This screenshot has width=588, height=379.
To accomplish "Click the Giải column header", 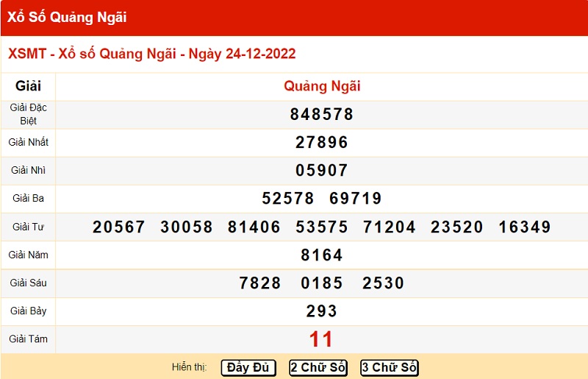I will [x=28, y=86].
